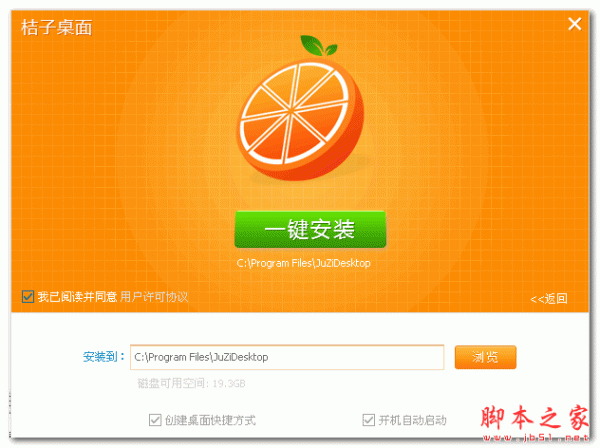600x448 pixels.
Task: Toggle the 创建桌面快捷方式 checkbox box
Action: pyautogui.click(x=155, y=420)
